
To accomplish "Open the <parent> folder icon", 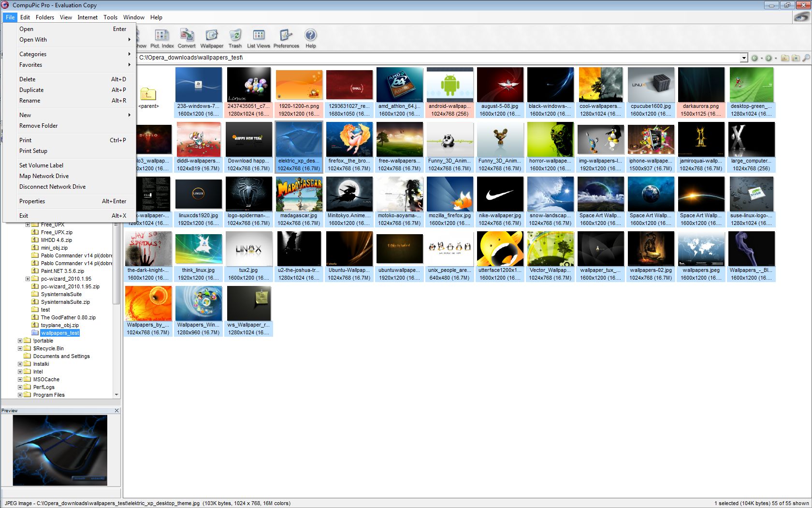I will pos(148,93).
